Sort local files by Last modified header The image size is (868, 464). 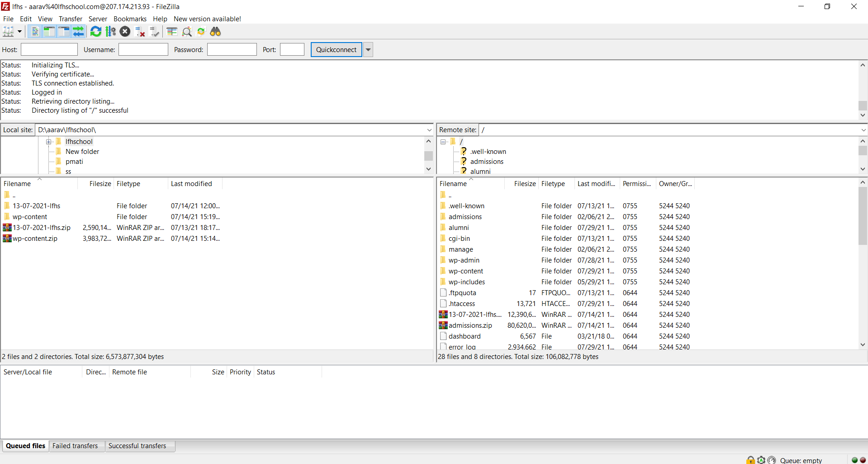(195, 184)
